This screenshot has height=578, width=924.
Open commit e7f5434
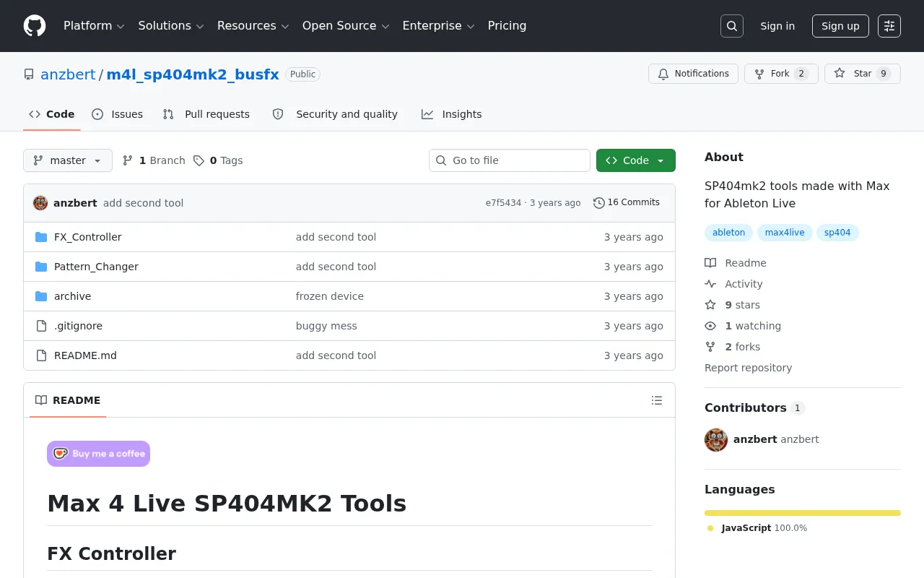(x=503, y=203)
